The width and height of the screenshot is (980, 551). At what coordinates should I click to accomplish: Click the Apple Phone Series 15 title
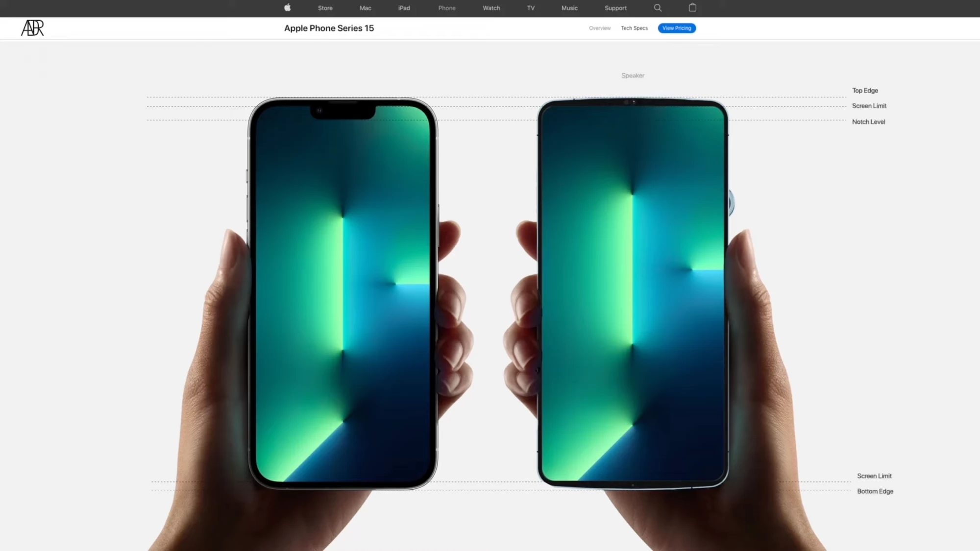coord(329,27)
